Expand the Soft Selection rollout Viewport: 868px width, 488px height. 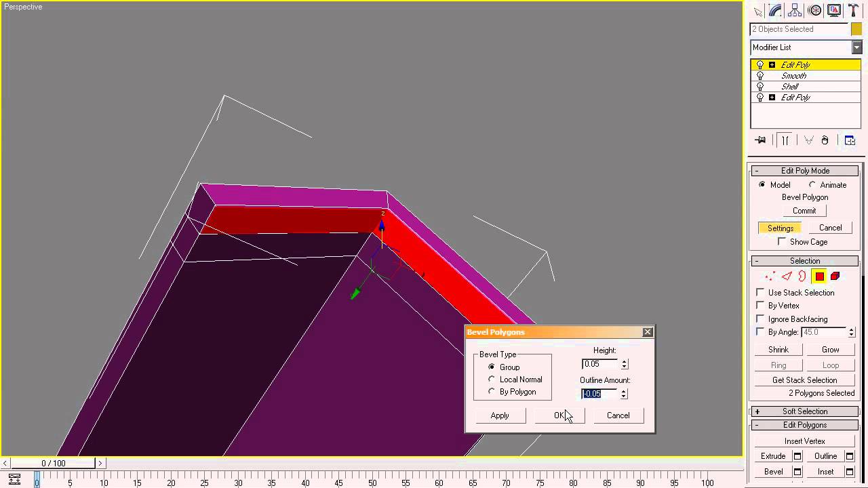coord(805,411)
